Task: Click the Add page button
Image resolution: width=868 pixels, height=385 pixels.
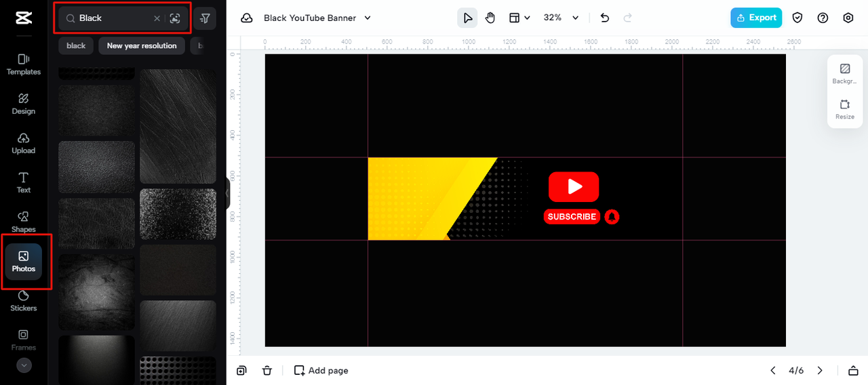Action: 321,370
